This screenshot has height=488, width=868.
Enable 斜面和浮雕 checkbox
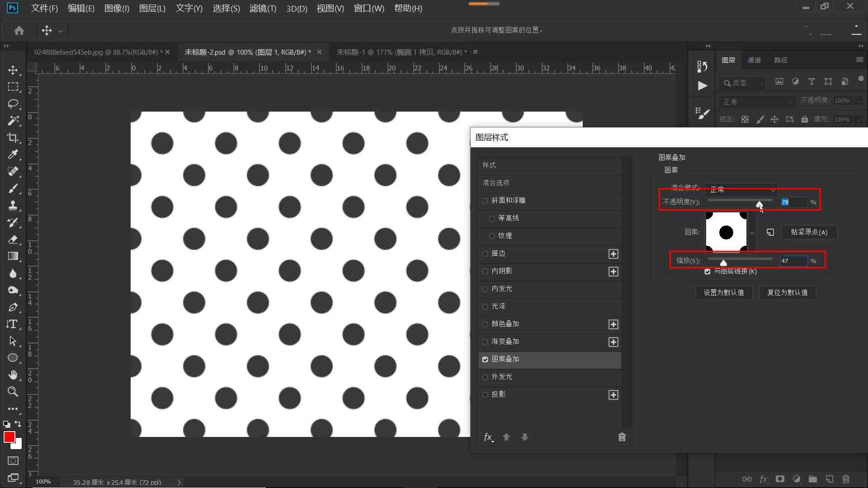pyautogui.click(x=485, y=201)
